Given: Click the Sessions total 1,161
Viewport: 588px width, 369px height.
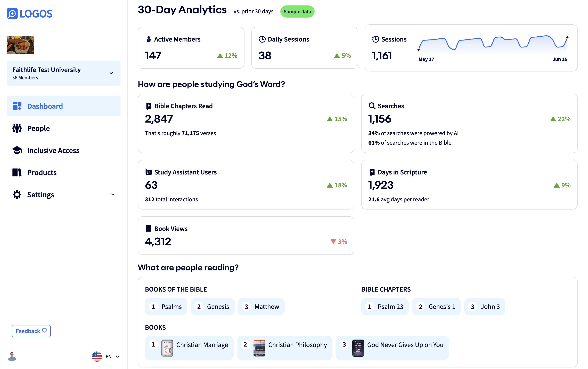Looking at the screenshot, I should pos(382,56).
